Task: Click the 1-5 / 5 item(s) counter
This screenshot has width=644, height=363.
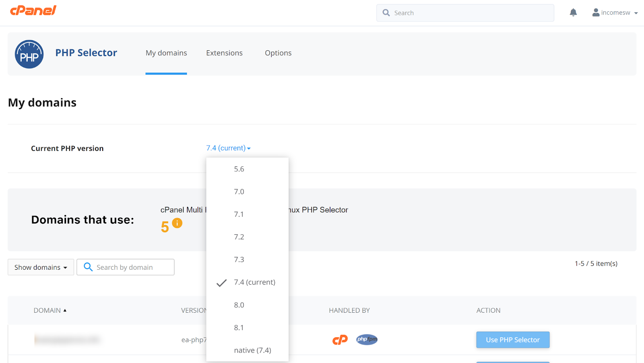Action: 596,264
